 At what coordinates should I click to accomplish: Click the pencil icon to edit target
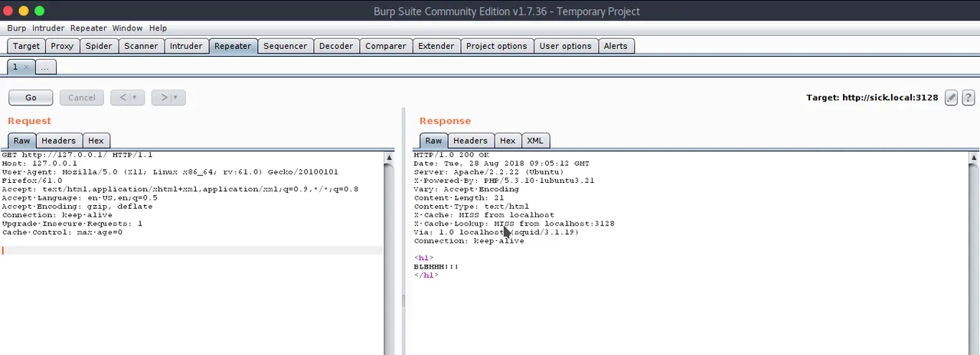(x=951, y=97)
